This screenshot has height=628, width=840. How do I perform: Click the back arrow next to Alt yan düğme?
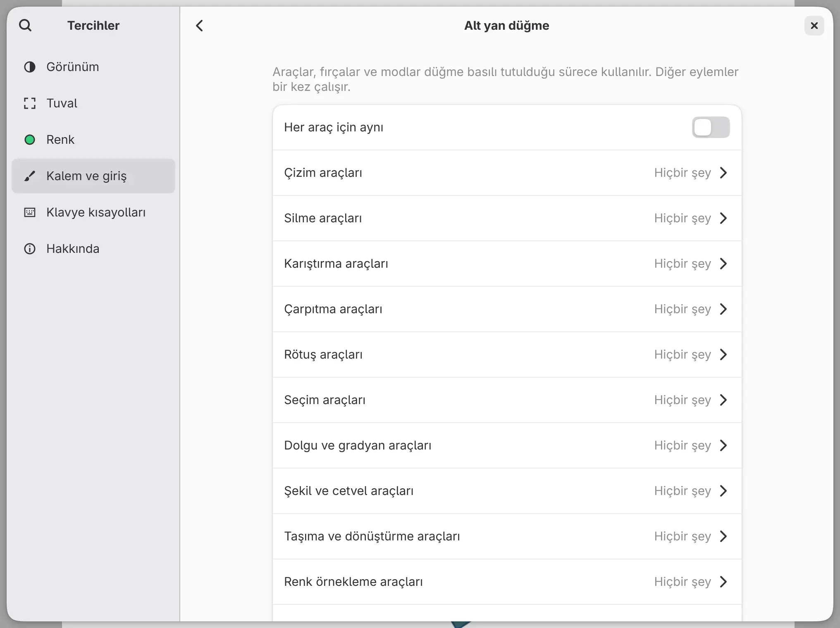pyautogui.click(x=200, y=26)
